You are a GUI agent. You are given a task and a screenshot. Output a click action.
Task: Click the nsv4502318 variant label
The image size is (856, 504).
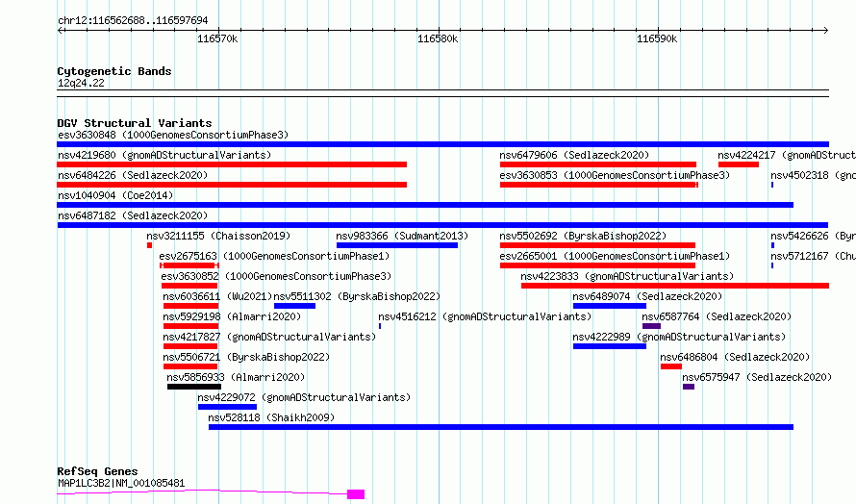pos(813,175)
